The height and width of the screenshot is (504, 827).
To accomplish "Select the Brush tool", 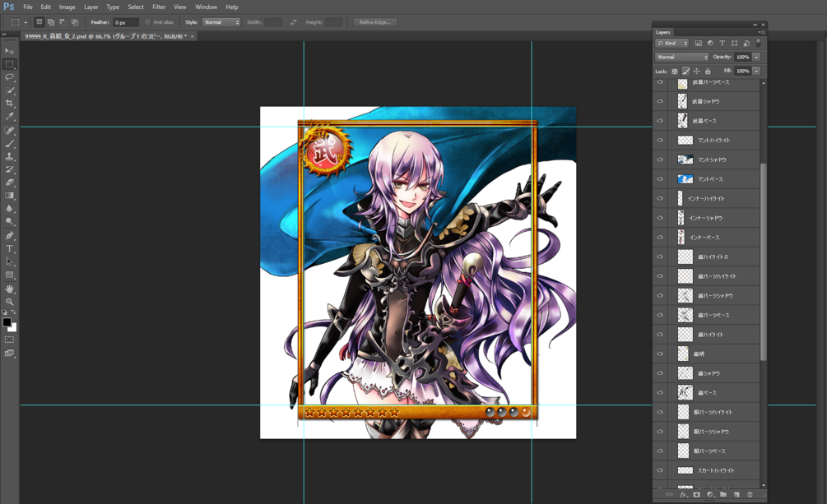I will click(x=10, y=144).
